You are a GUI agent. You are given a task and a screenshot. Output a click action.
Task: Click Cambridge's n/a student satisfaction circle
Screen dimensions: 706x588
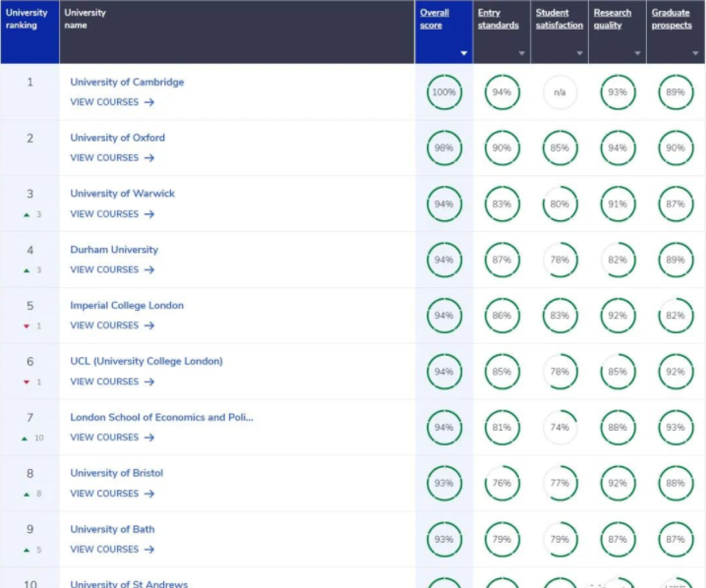[x=559, y=92]
